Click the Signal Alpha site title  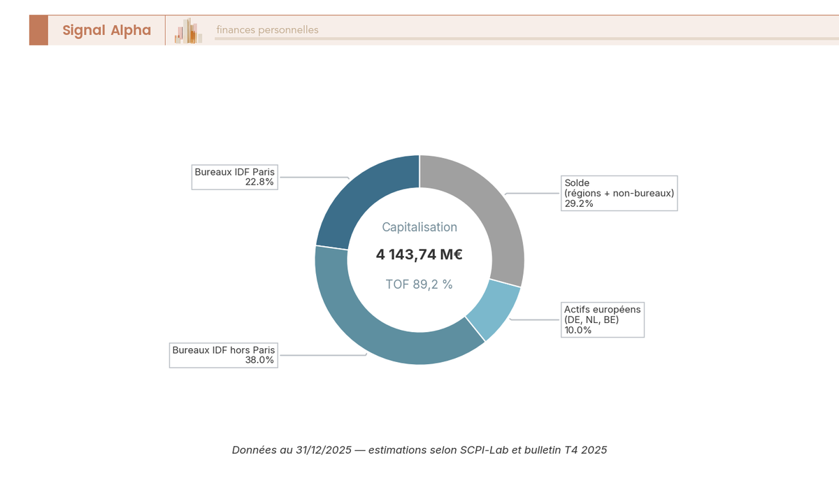coord(106,30)
